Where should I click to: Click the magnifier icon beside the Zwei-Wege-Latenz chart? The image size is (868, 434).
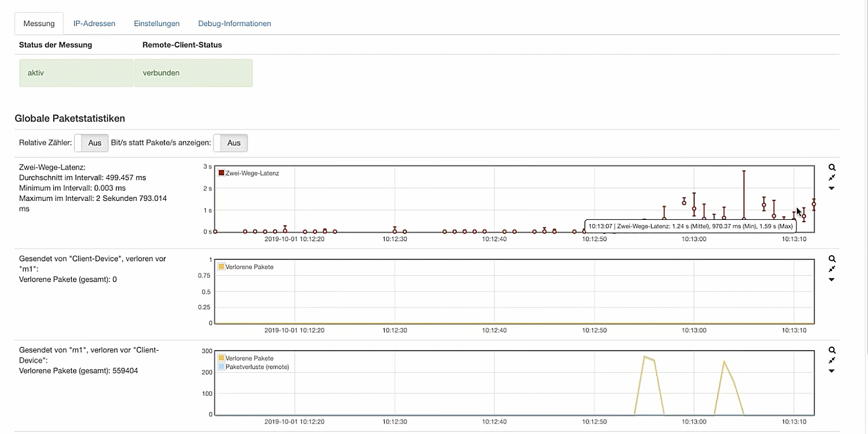pyautogui.click(x=832, y=168)
